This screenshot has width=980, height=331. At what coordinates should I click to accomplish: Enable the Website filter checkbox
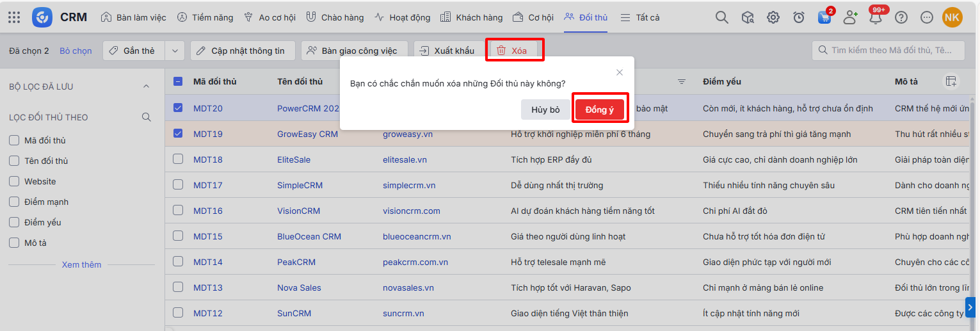point(14,181)
